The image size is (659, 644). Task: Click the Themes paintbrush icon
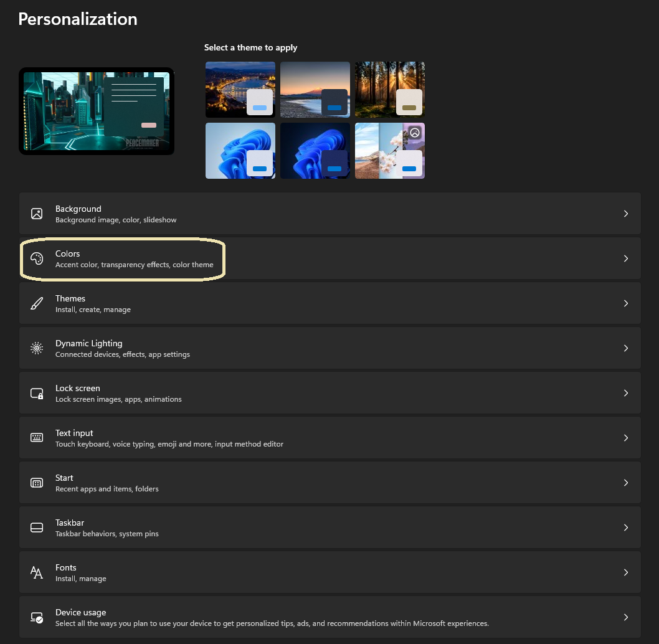(37, 303)
